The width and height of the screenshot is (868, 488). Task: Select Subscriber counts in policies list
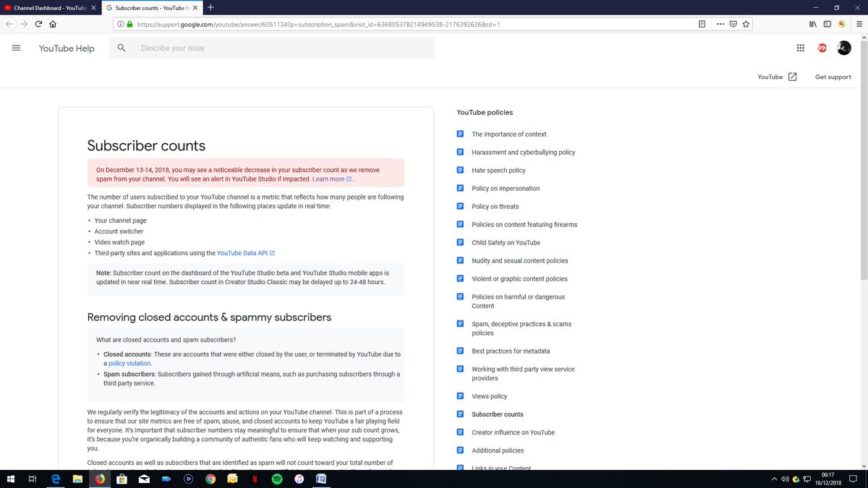[498, 414]
